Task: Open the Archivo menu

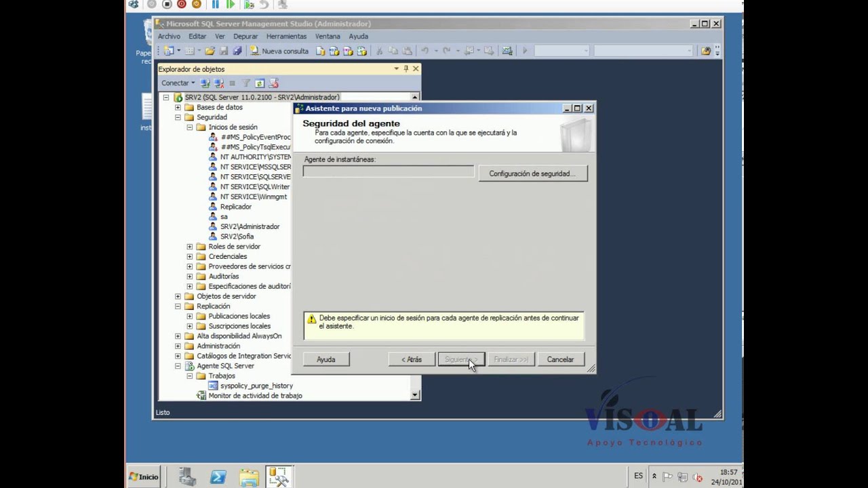Action: (169, 37)
